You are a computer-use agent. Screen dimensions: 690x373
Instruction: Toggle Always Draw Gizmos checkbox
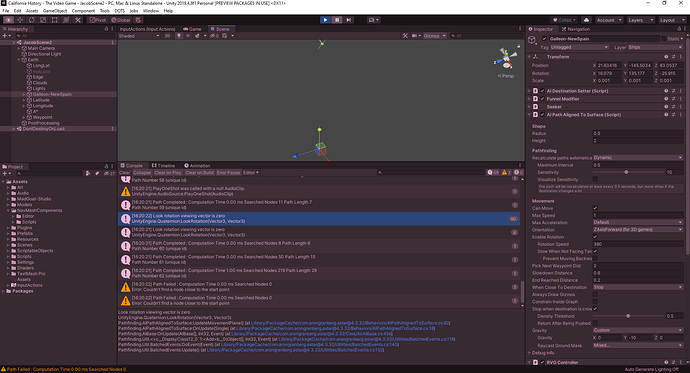click(x=595, y=294)
